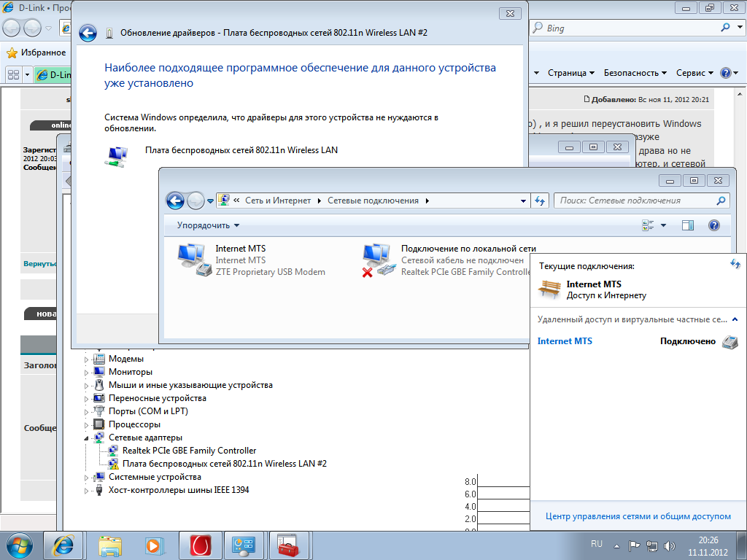Click the Поиск: Сетевые подключения search field

pyautogui.click(x=635, y=201)
